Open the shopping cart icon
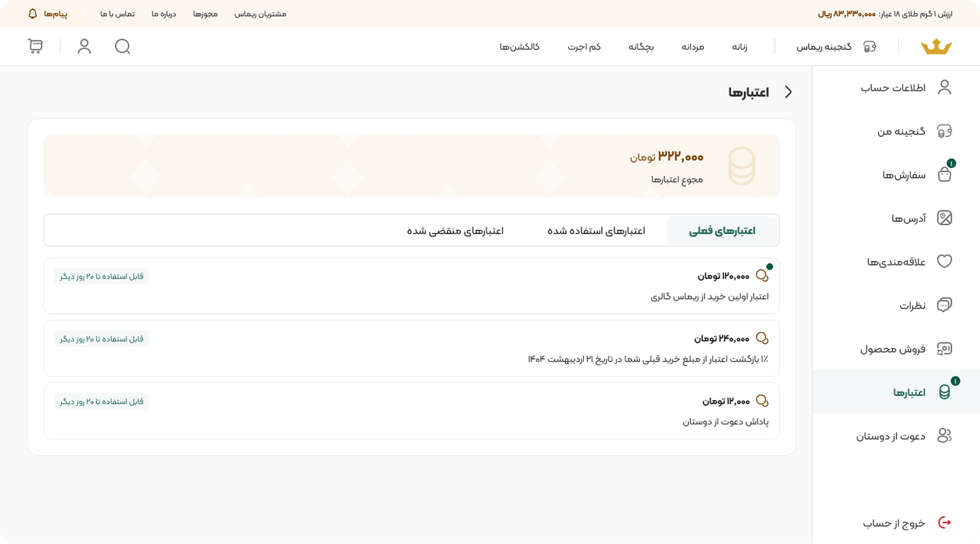 pos(36,46)
